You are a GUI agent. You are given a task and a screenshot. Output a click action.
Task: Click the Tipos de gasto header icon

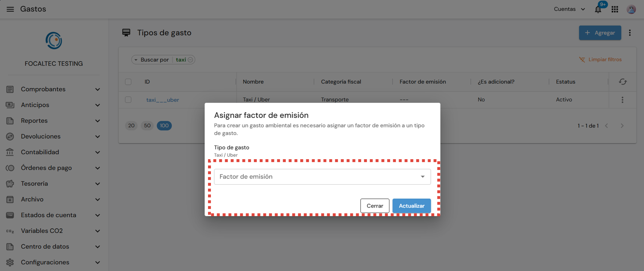pyautogui.click(x=126, y=33)
